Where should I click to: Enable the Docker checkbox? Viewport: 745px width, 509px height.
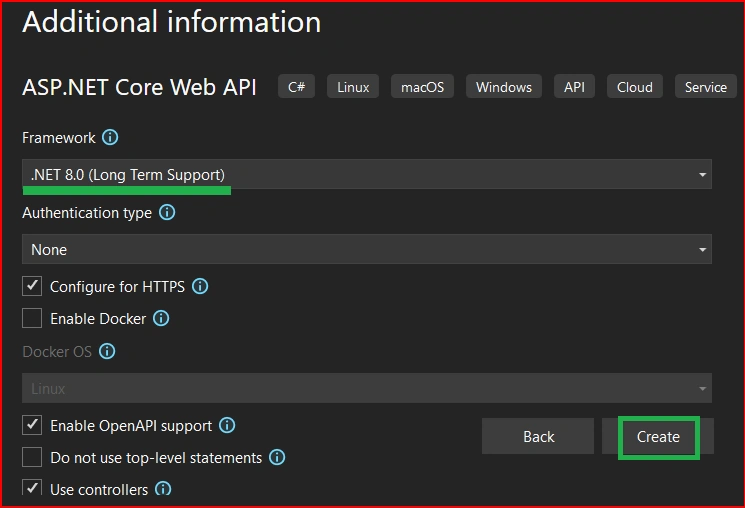pos(32,318)
